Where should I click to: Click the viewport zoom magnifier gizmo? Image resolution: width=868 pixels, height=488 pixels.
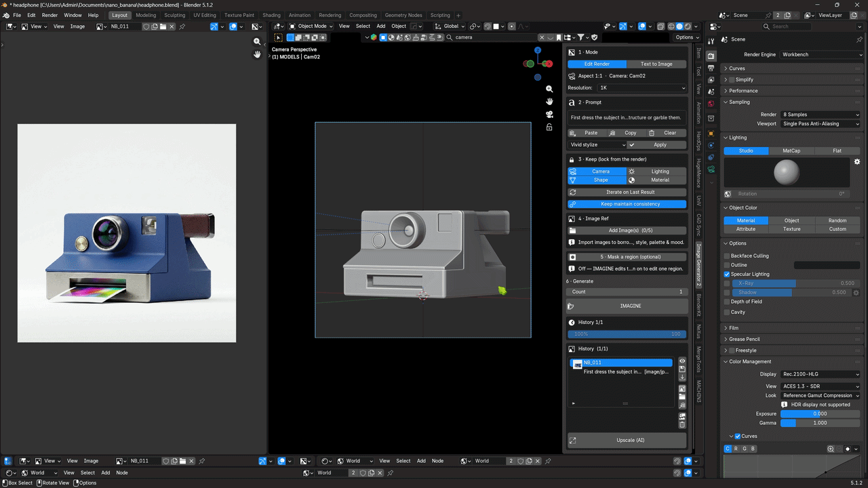549,89
